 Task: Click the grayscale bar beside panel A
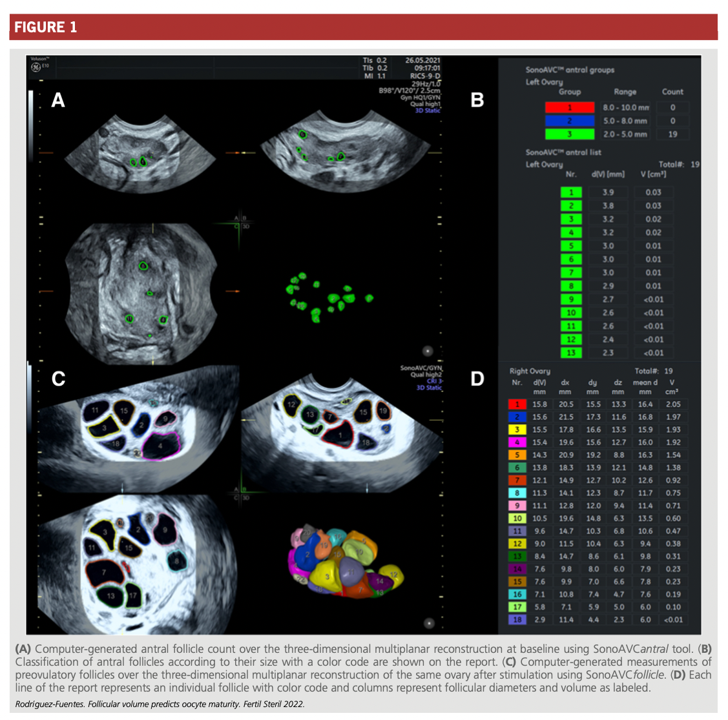[x=30, y=125]
